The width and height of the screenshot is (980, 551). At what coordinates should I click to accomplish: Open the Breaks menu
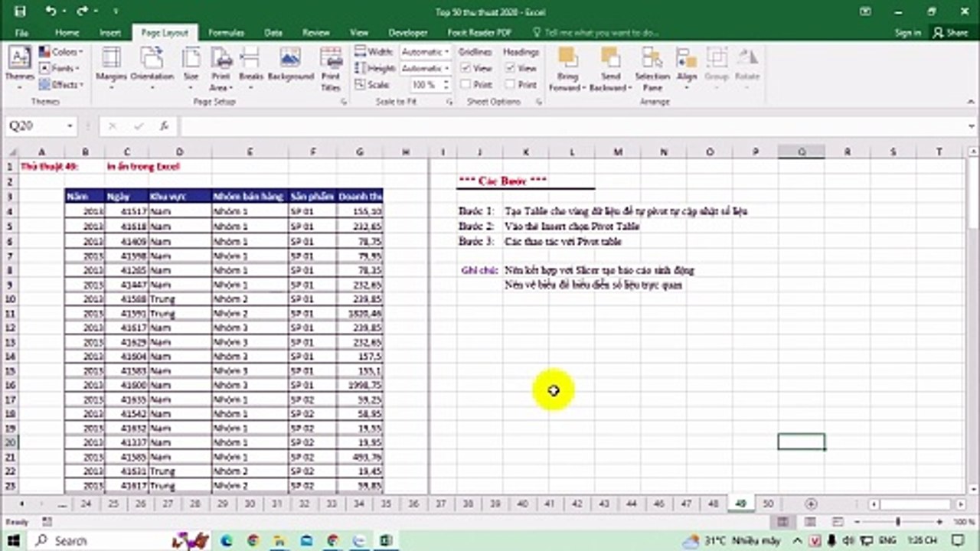[250, 67]
